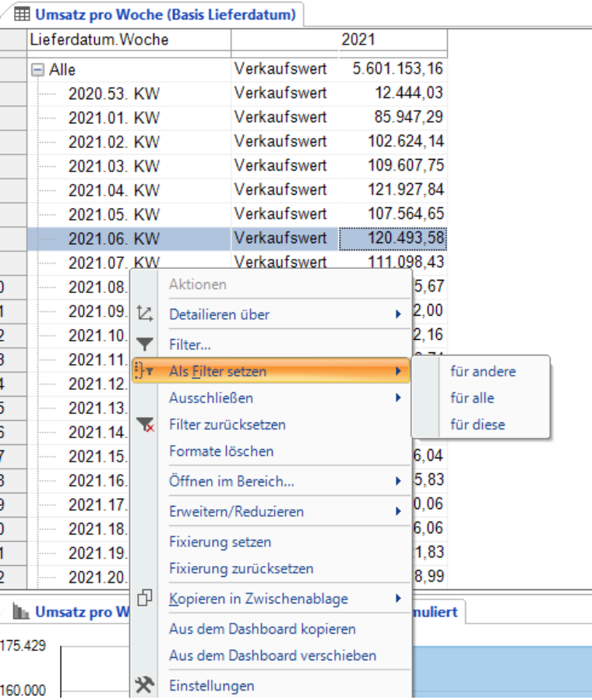Select Fixierung zurücksetzen menu entry
592x700 pixels.
click(271, 568)
